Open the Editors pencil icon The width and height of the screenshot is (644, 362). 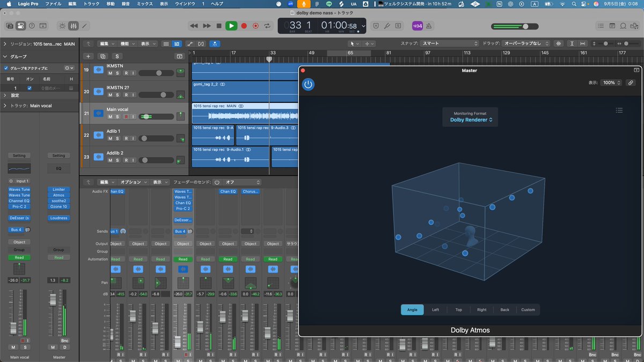pos(84,25)
